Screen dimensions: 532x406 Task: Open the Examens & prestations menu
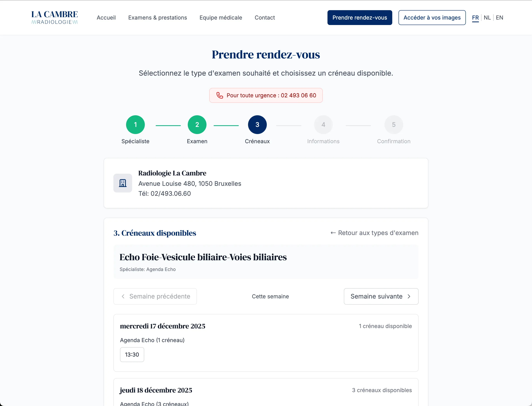pyautogui.click(x=158, y=17)
